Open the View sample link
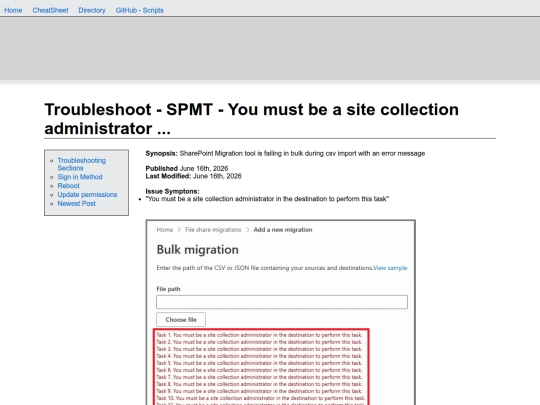 [x=390, y=268]
